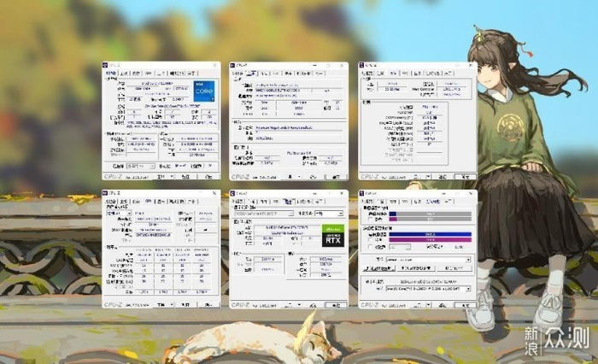Viewport: 598px width, 364px height.
Task: Click the Submit and Compare button
Action: point(454,268)
